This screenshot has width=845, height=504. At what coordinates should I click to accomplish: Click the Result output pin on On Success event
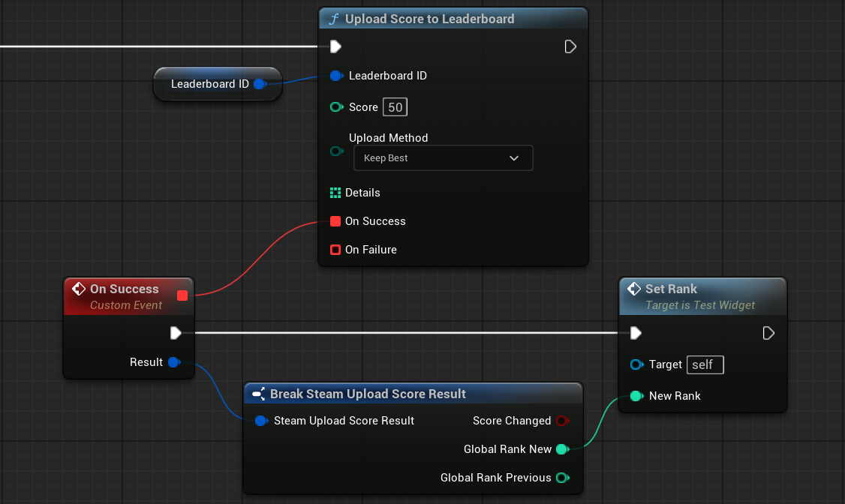pos(173,362)
